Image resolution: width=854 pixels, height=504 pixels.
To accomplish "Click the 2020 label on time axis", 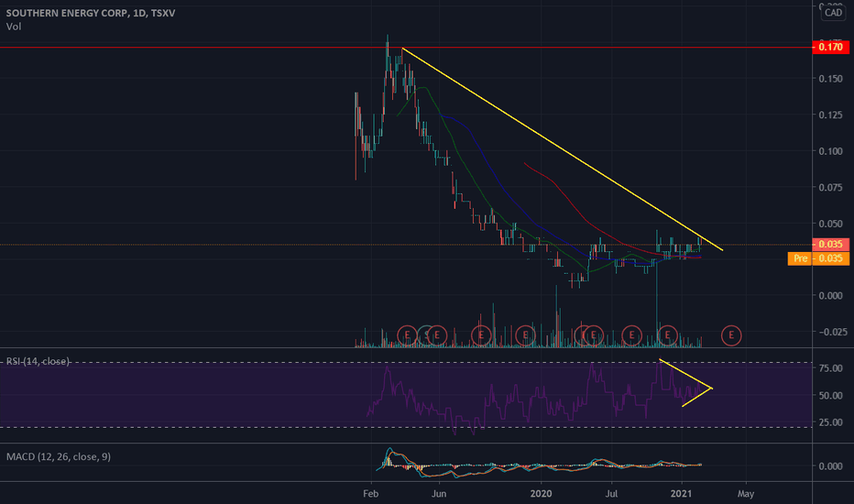I will pos(541,494).
